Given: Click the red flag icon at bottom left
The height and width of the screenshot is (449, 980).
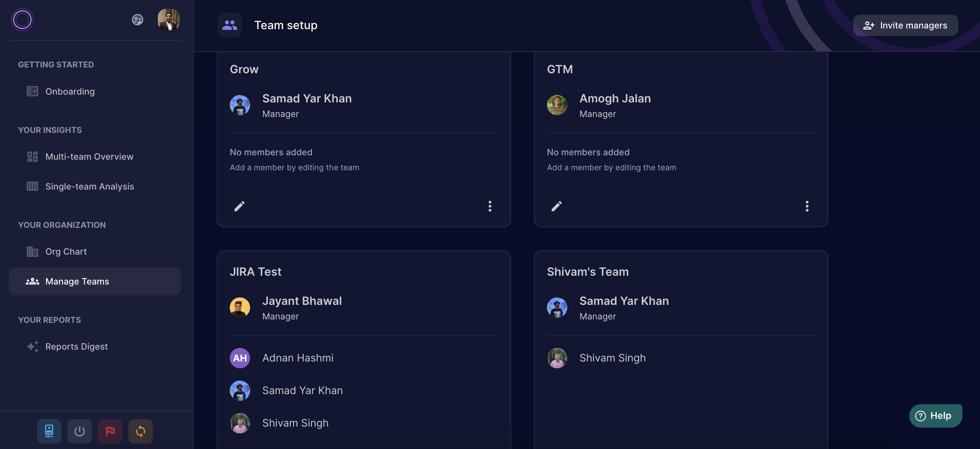Looking at the screenshot, I should click(x=110, y=431).
